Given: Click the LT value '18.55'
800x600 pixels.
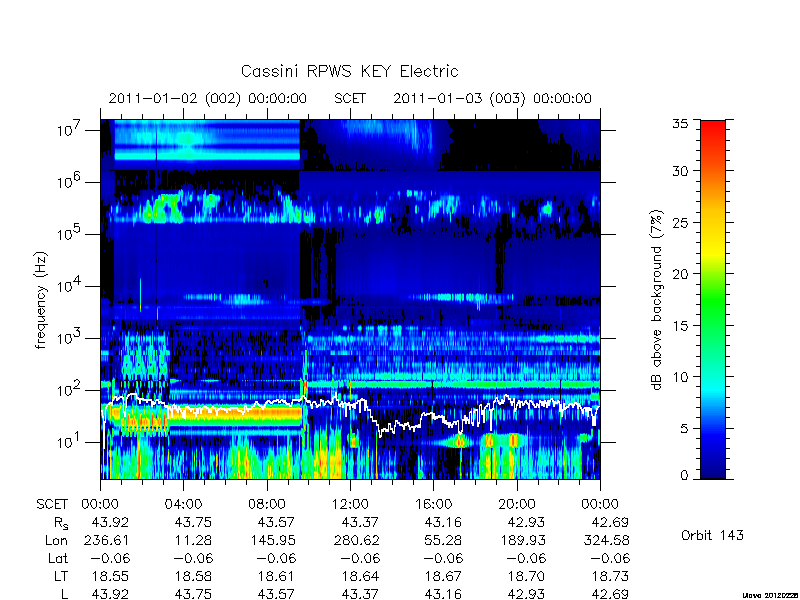Looking at the screenshot, I should click(110, 576).
